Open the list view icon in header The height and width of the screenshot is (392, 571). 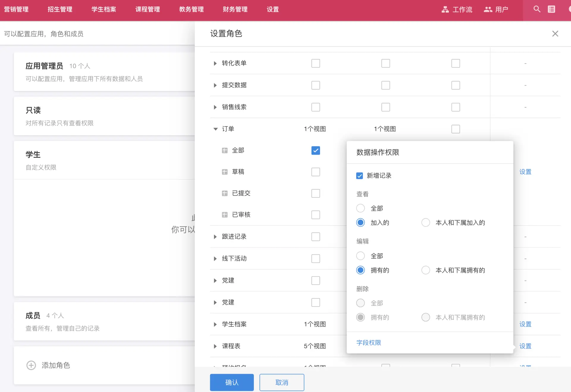(x=551, y=9)
